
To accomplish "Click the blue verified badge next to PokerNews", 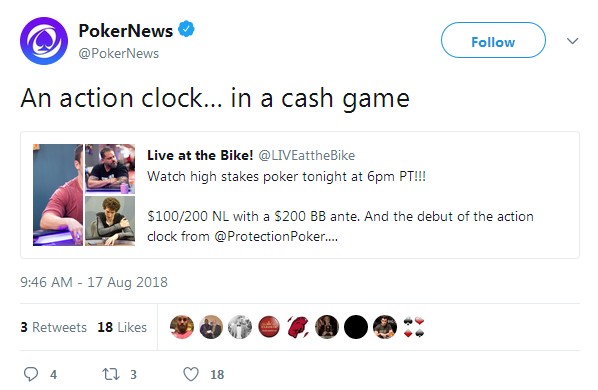I will coord(186,29).
